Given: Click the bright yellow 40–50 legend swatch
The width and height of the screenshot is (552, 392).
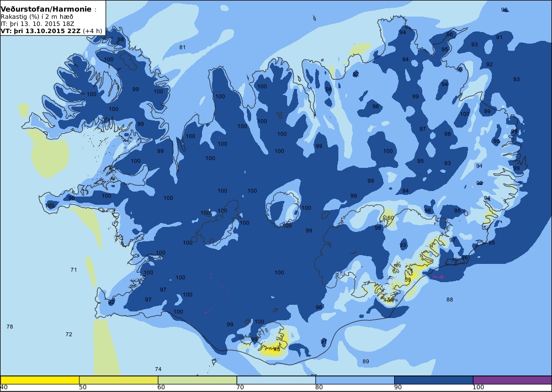Looking at the screenshot, I should coord(40,380).
